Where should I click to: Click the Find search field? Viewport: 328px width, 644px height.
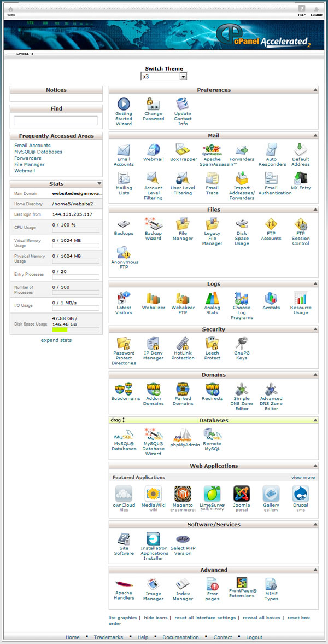coord(56,120)
